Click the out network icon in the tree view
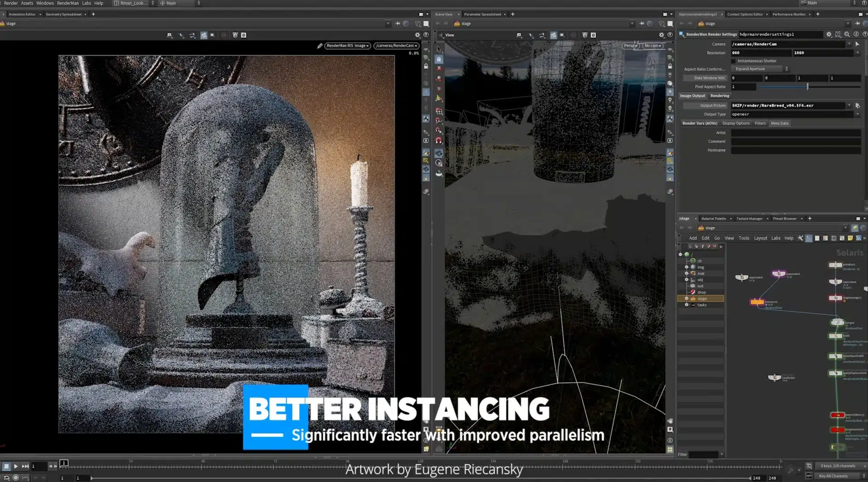Image resolution: width=868 pixels, height=482 pixels. coord(693,286)
